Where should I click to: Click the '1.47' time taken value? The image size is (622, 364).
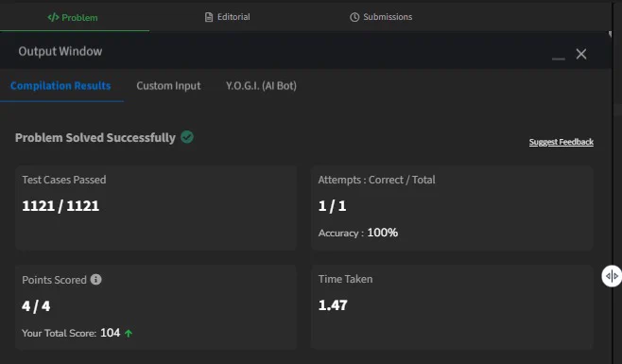[333, 304]
